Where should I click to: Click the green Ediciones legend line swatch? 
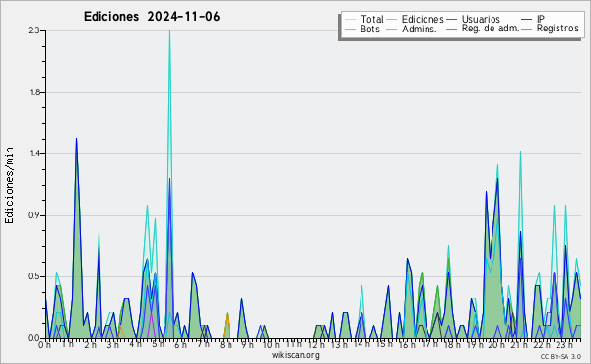[x=392, y=20]
